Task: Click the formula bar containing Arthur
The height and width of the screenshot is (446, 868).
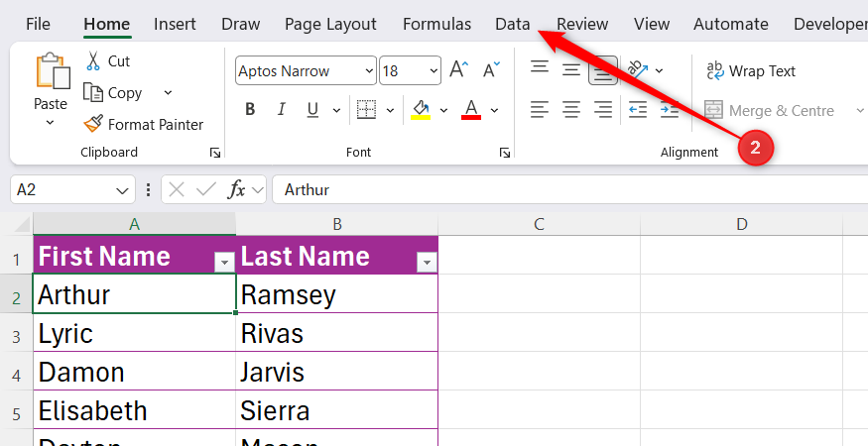Action: [x=570, y=190]
